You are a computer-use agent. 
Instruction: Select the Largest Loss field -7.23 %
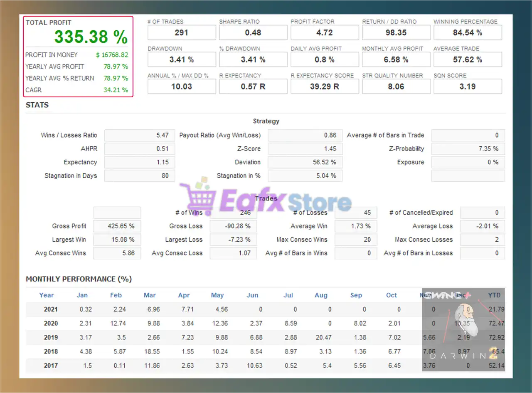[233, 240]
